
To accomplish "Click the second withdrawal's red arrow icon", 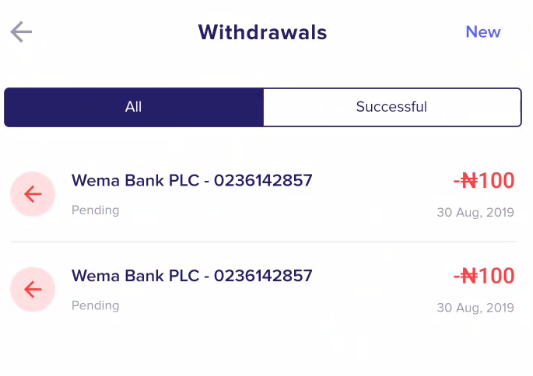I will [x=33, y=289].
